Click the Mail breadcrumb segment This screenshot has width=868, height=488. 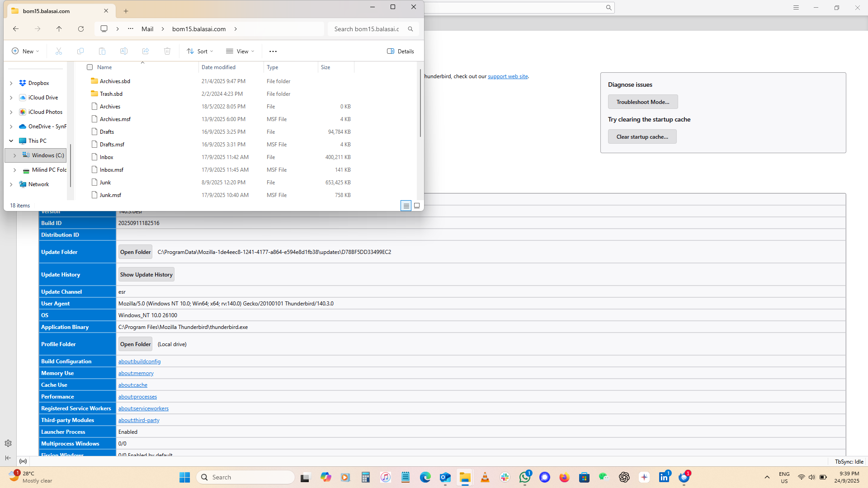(x=147, y=29)
